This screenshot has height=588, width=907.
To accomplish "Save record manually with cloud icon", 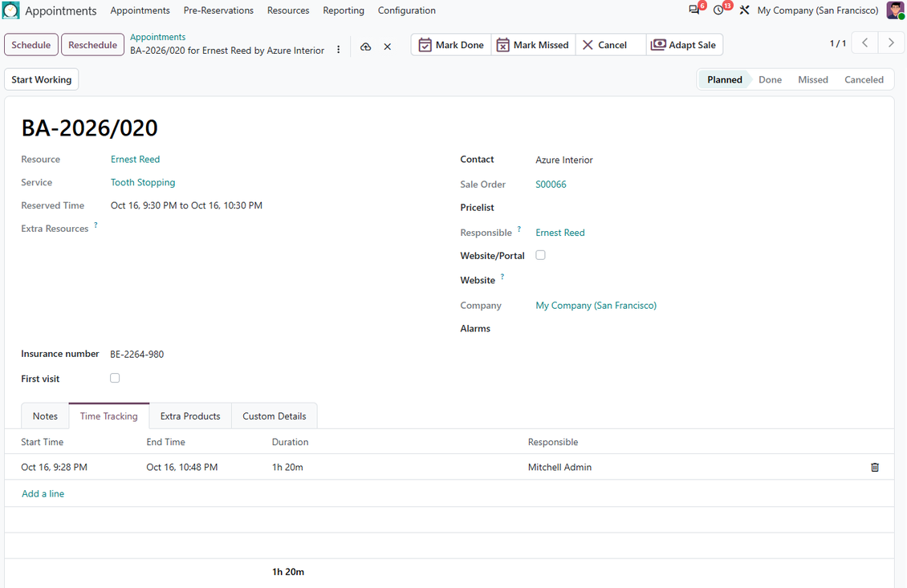I will [365, 47].
